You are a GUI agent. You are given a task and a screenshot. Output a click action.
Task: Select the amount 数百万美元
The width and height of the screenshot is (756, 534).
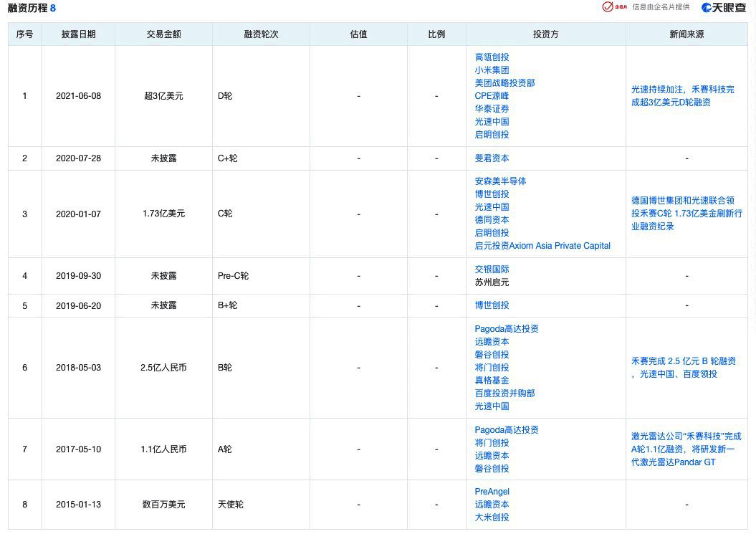click(x=163, y=505)
